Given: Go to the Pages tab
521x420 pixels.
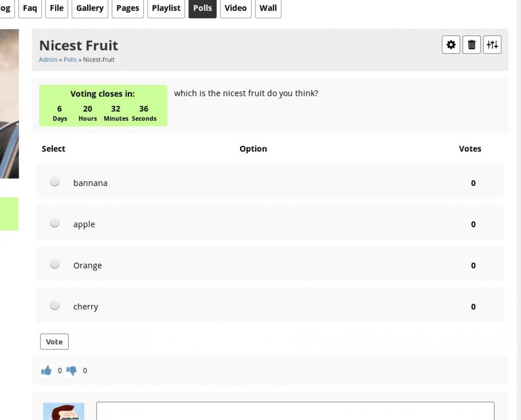Looking at the screenshot, I should [128, 8].
